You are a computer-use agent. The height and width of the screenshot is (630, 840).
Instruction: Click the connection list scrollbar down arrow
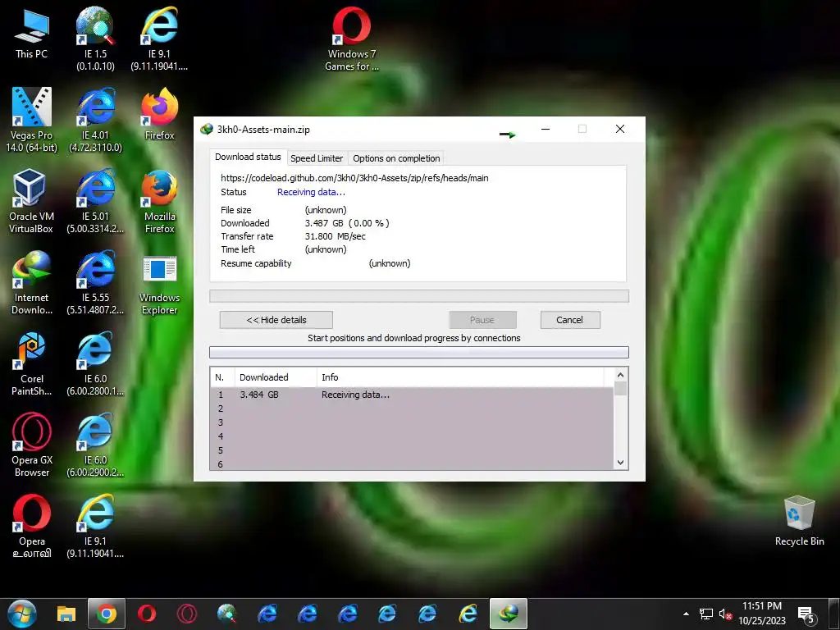[x=620, y=463]
